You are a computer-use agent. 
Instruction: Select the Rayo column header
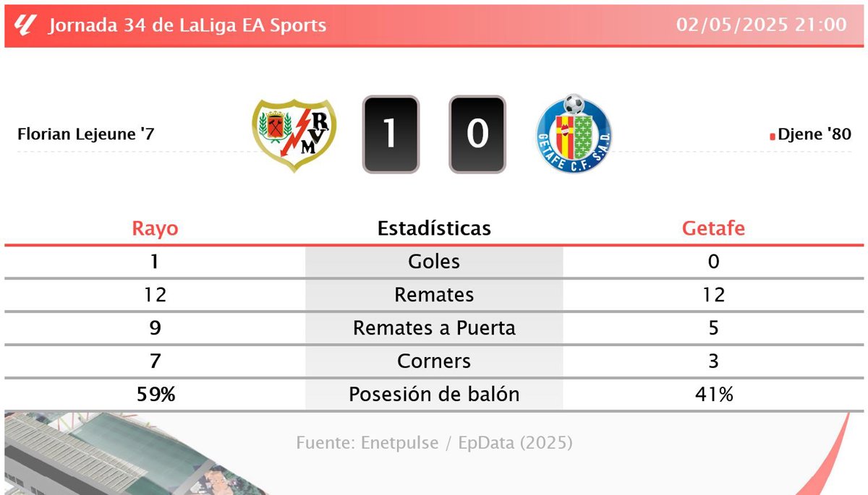155,229
